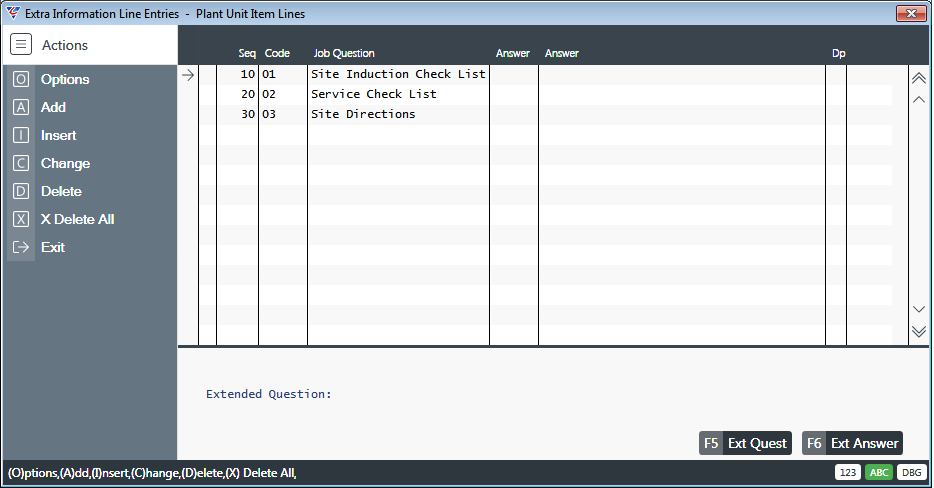Click the Options 'O' key icon
The height and width of the screenshot is (488, 934).
pos(21,79)
